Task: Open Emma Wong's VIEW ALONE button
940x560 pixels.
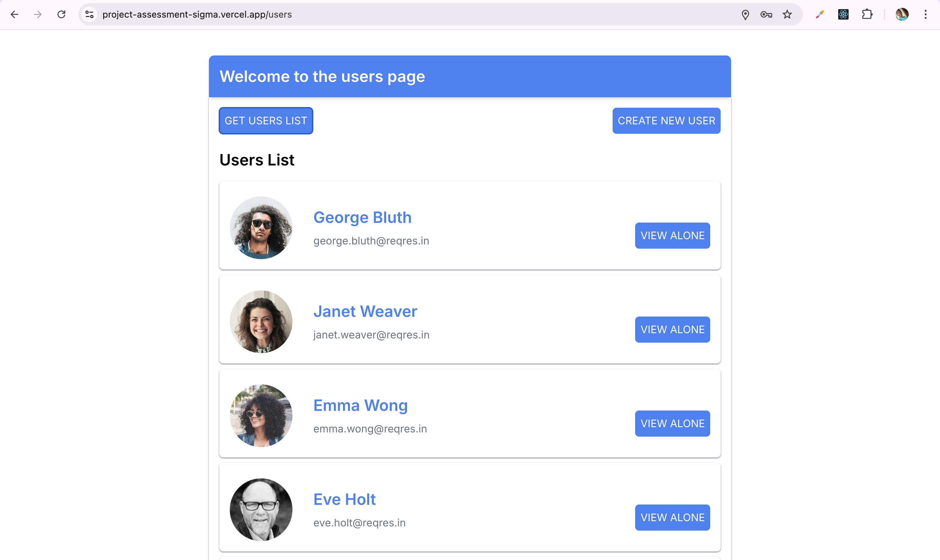Action: (672, 423)
